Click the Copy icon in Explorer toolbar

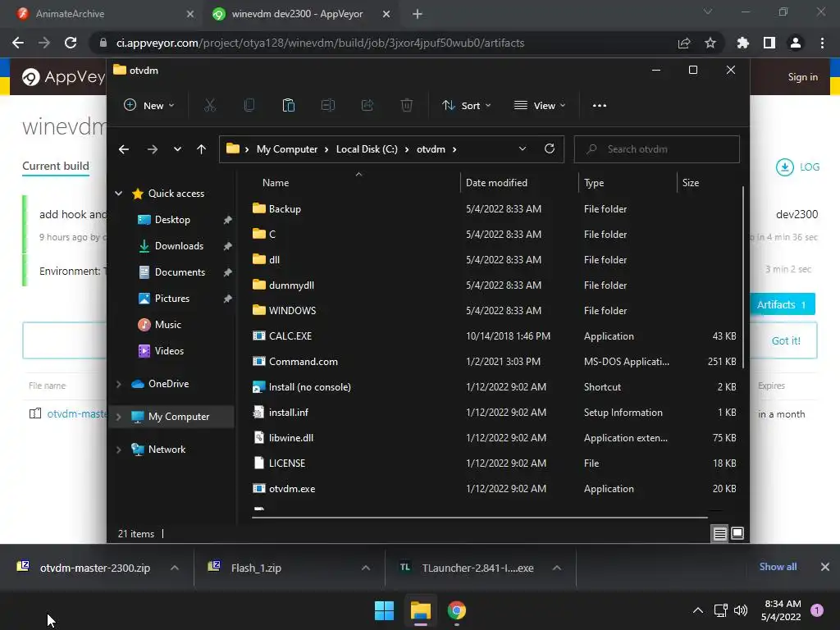tap(249, 106)
